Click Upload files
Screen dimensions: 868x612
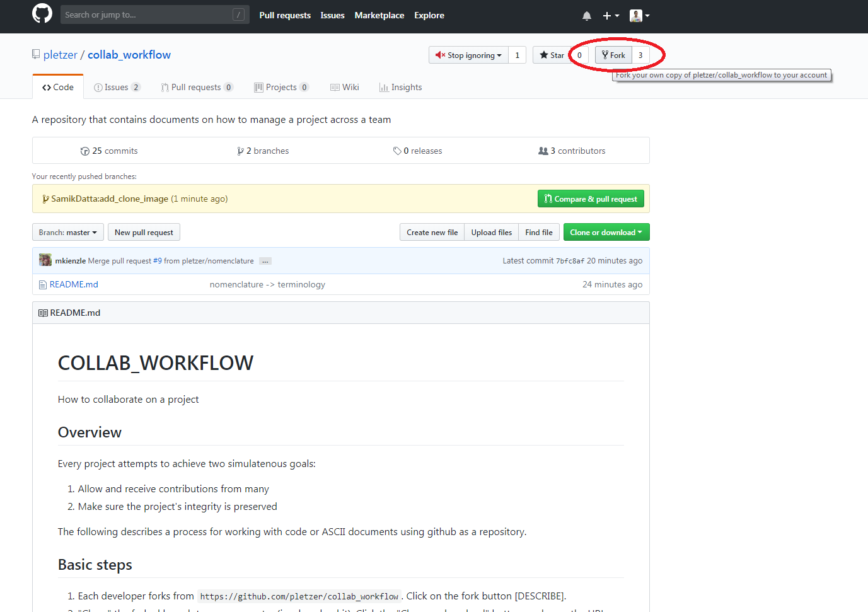tap(492, 232)
